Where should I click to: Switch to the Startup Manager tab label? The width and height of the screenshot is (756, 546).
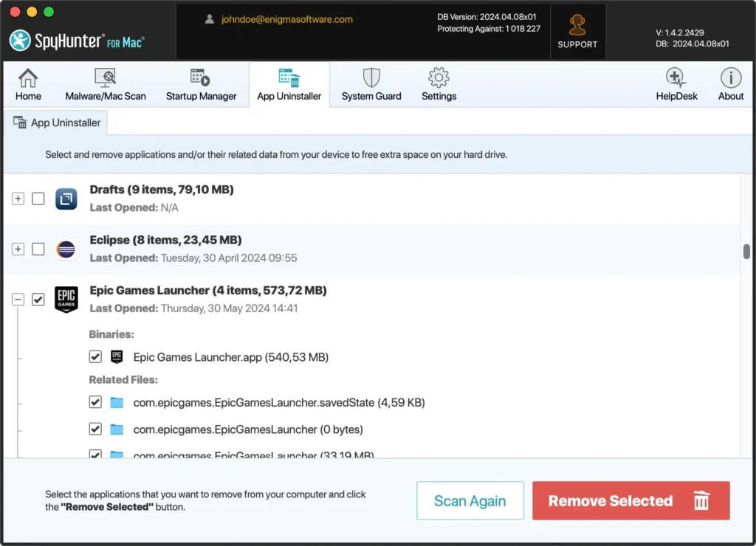coord(201,96)
